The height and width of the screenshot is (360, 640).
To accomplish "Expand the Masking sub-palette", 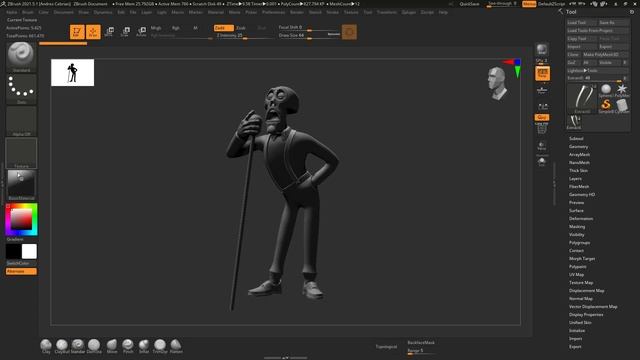I will pyautogui.click(x=577, y=227).
